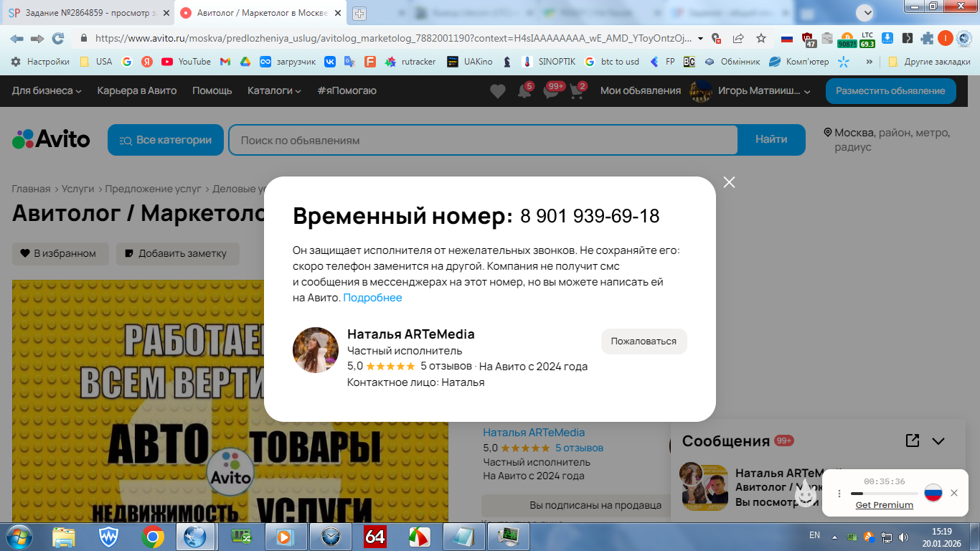Open the Get Premium link

point(885,505)
